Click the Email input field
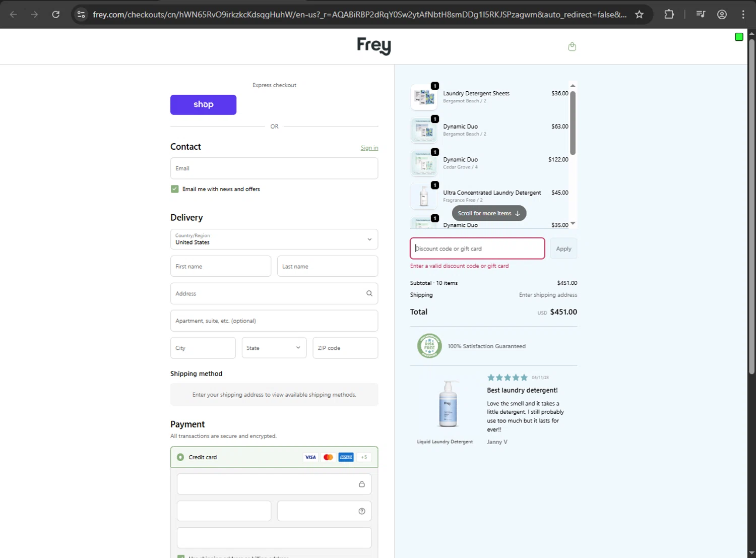The width and height of the screenshot is (756, 558). pyautogui.click(x=274, y=168)
